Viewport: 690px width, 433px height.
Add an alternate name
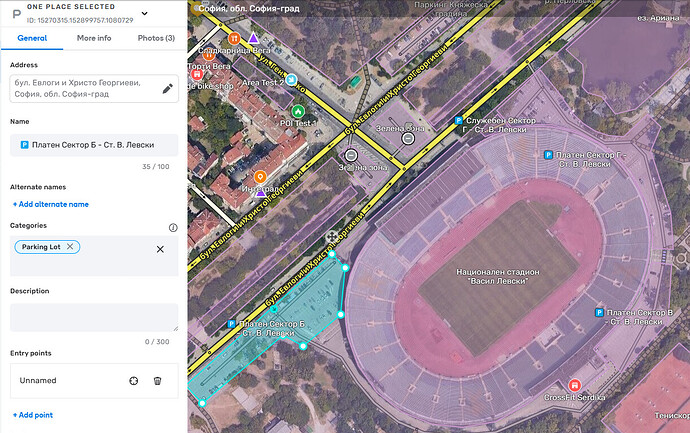tap(51, 204)
